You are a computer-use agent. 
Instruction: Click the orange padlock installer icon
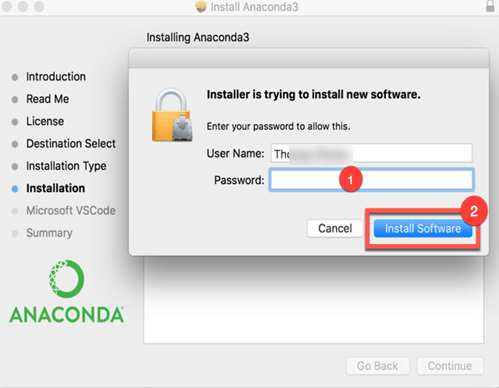tap(172, 115)
